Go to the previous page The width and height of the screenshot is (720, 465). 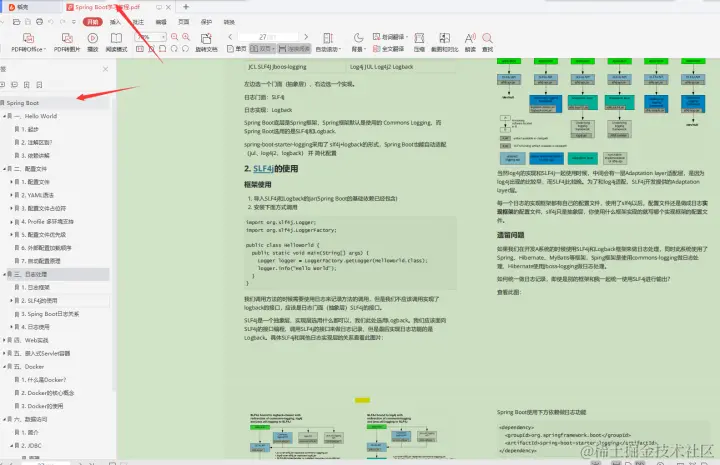230,37
